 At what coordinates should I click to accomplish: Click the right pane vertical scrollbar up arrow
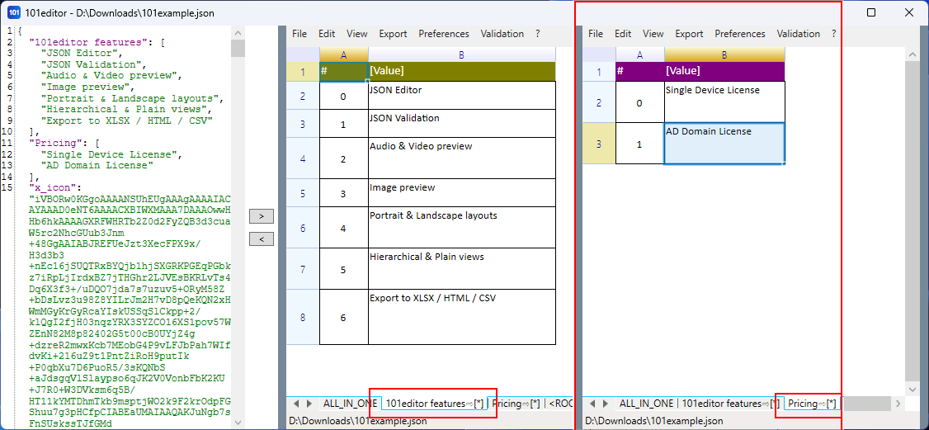912,53
